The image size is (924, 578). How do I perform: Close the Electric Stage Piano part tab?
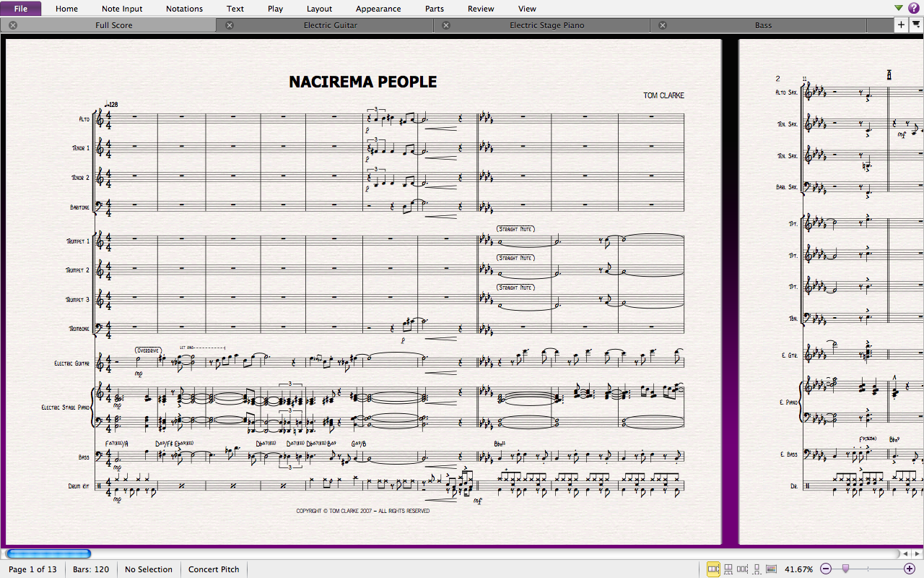446,25
